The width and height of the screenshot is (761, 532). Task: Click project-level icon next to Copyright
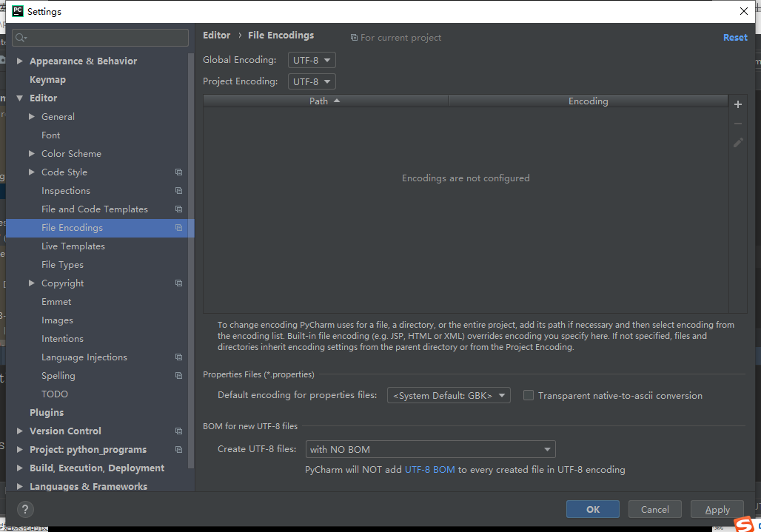click(178, 283)
